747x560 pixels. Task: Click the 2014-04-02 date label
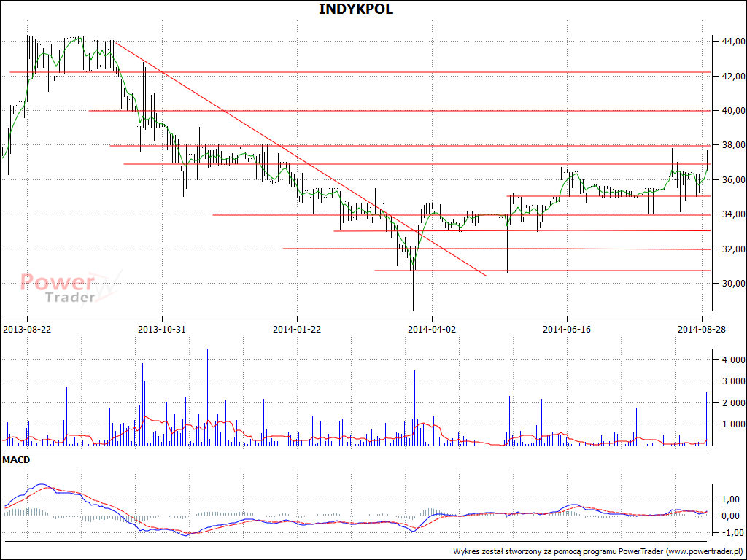[x=432, y=329]
